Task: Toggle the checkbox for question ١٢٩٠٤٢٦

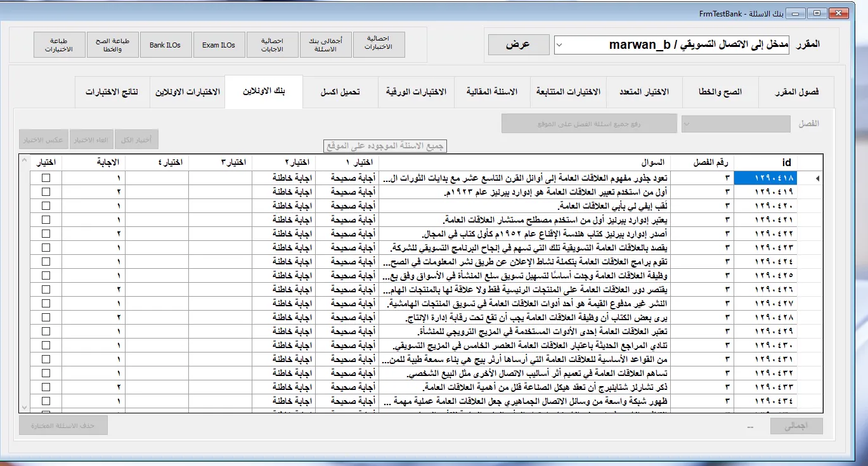Action: (x=46, y=290)
